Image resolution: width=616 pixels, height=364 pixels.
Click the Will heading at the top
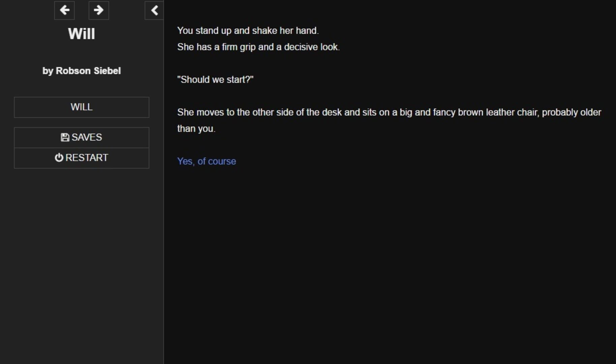tap(81, 33)
